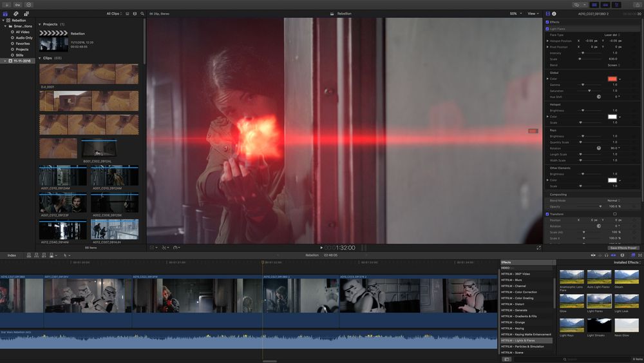Open the timeline Index button
The width and height of the screenshot is (644, 363).
click(12, 255)
